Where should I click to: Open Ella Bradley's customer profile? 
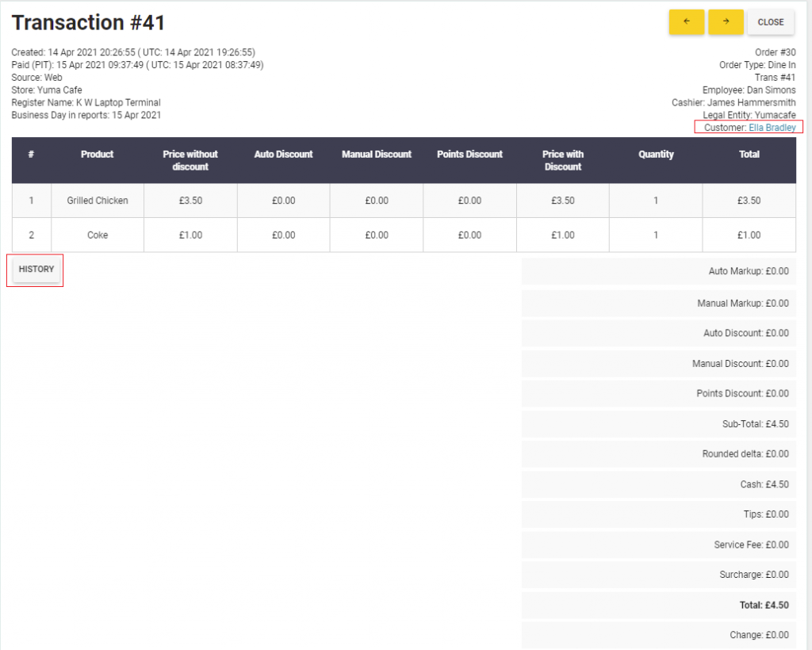coord(772,127)
